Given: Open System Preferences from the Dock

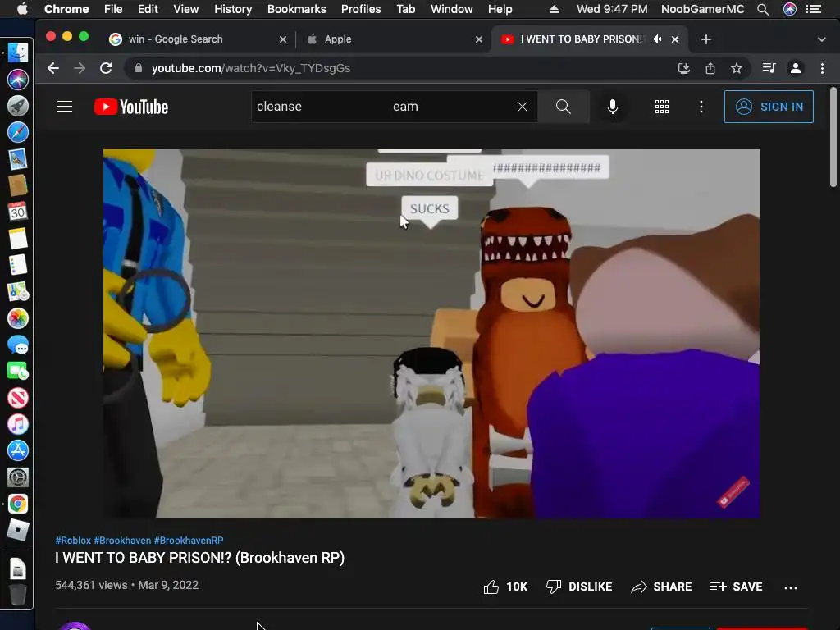Looking at the screenshot, I should pos(18,477).
